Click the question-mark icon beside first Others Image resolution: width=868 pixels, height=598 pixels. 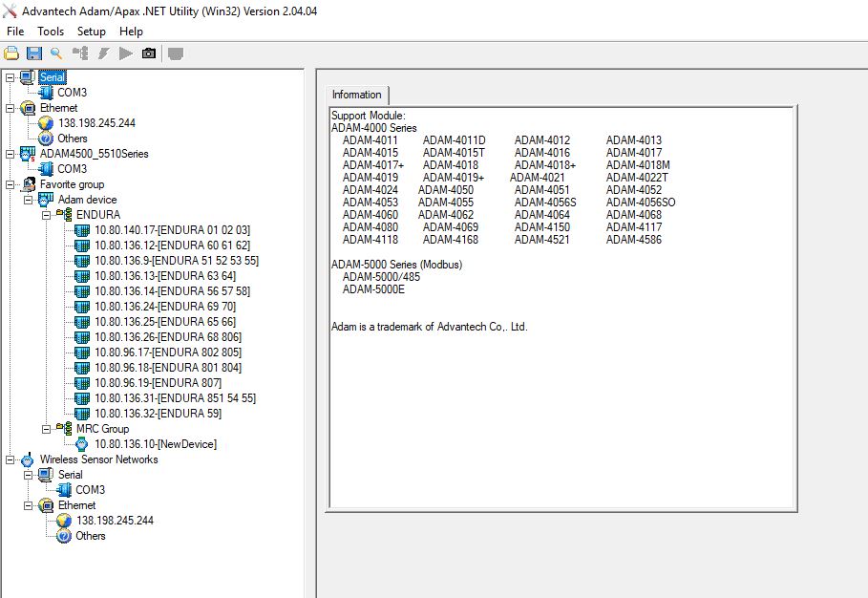46,139
